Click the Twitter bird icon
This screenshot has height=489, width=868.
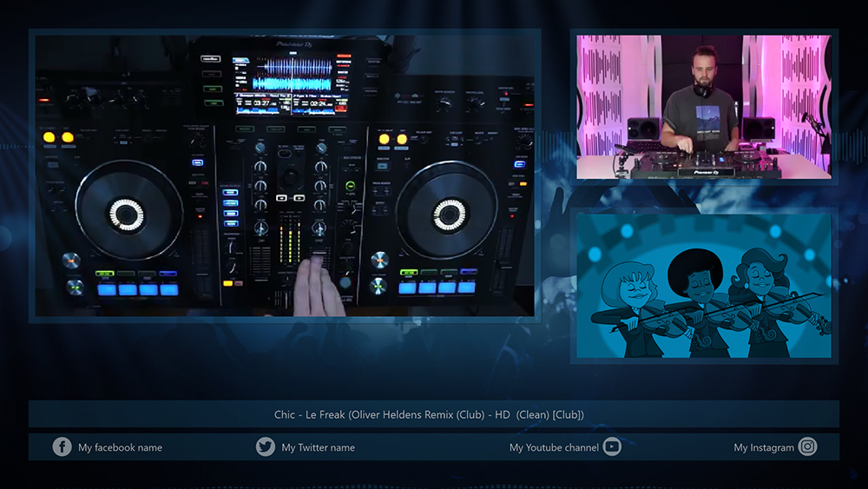coord(265,447)
